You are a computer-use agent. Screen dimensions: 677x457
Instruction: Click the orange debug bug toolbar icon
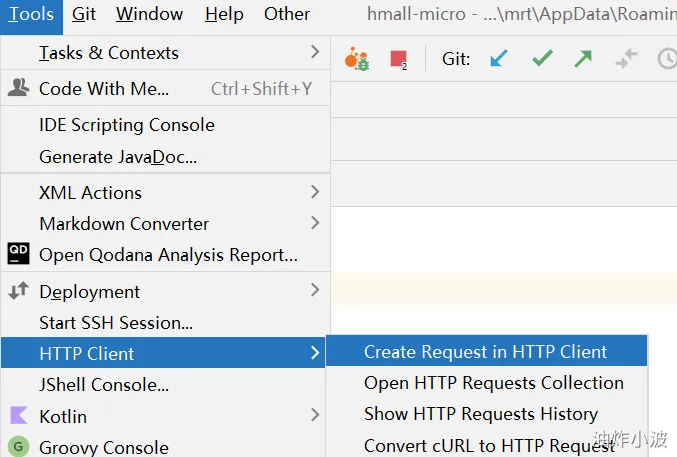[x=357, y=59]
